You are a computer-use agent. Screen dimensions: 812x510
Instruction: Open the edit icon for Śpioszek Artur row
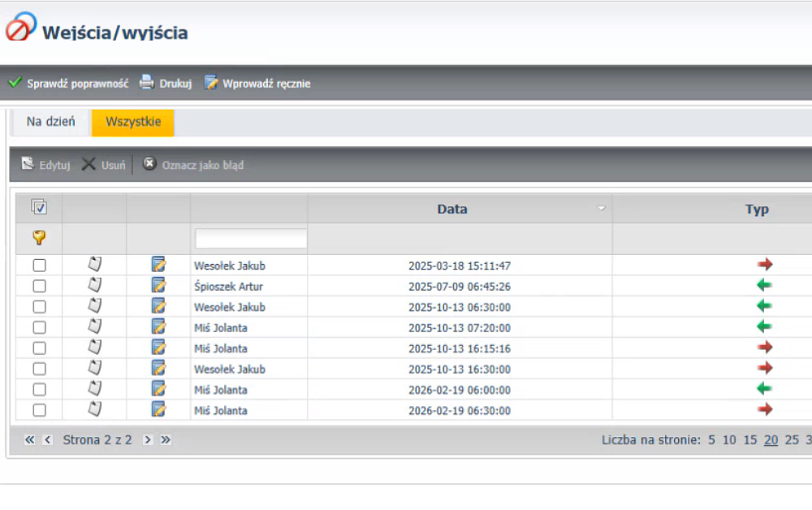coord(158,286)
